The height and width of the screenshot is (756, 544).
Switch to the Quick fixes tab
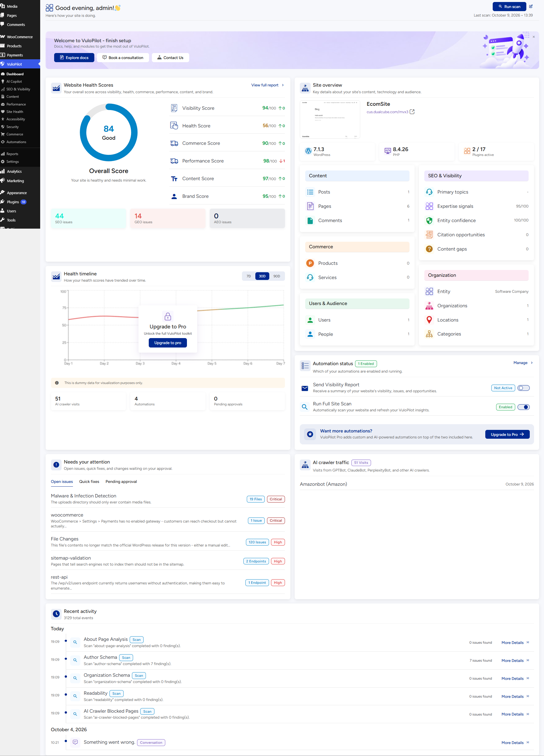89,482
